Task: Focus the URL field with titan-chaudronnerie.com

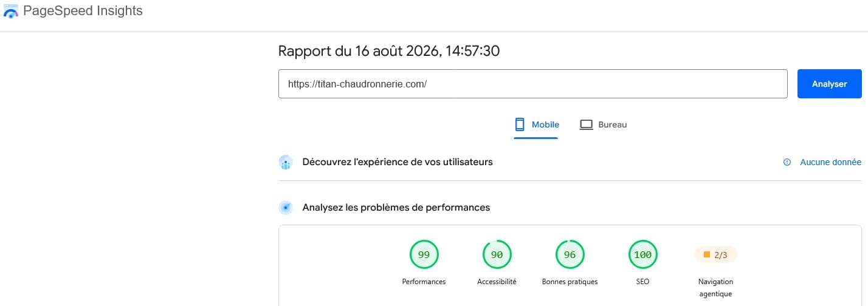Action: click(533, 84)
